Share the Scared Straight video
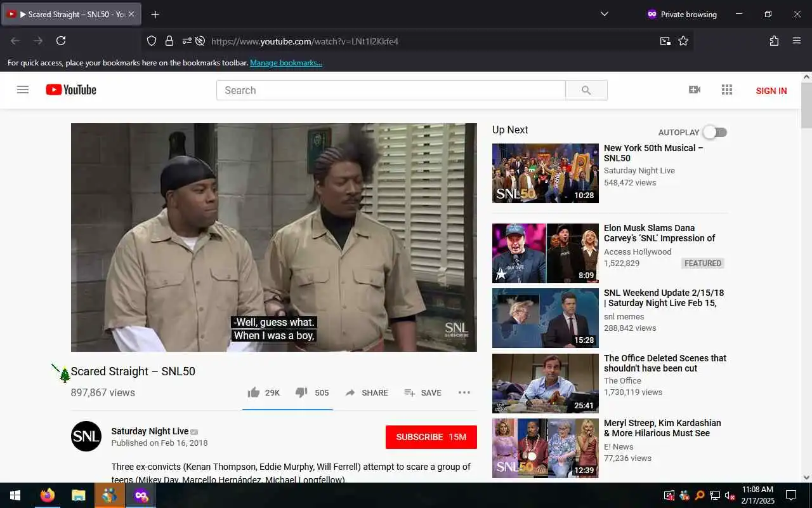The height and width of the screenshot is (508, 812). (367, 392)
